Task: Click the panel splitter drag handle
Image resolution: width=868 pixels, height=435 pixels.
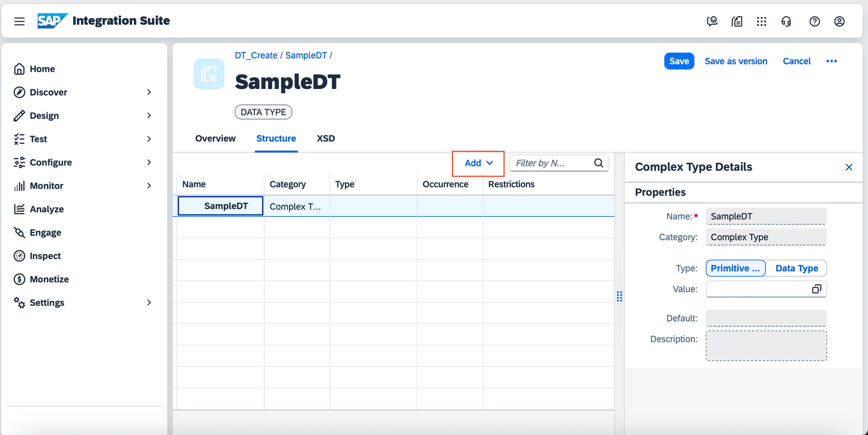Action: [x=619, y=297]
